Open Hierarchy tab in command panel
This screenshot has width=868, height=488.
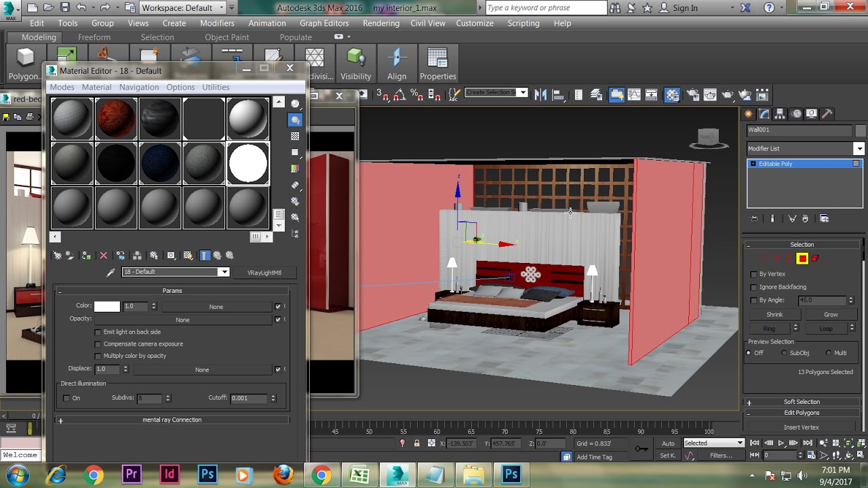(781, 114)
